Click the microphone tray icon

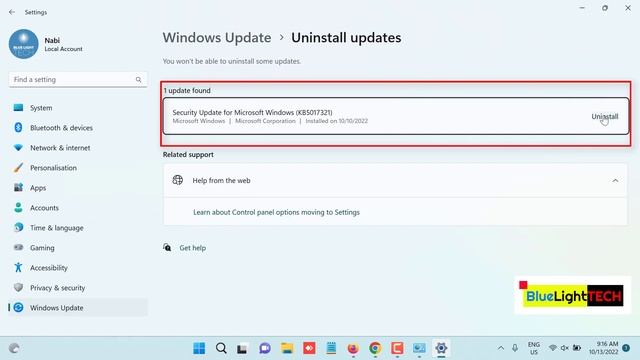(515, 348)
